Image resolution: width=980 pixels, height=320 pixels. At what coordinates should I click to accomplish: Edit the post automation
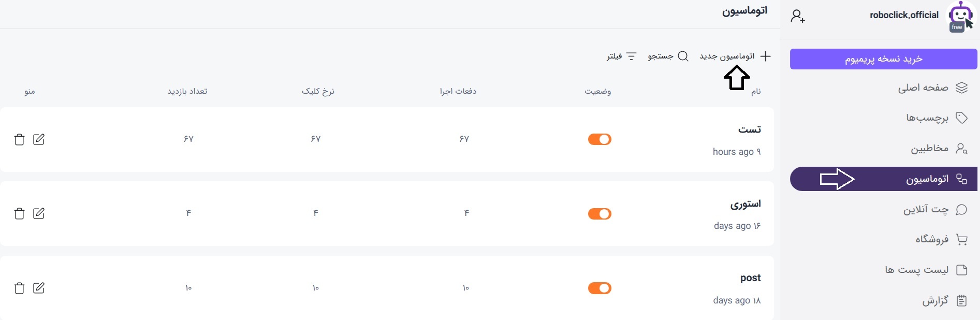[39, 288]
